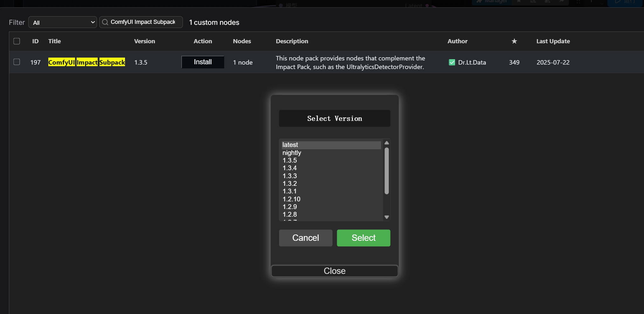Choose 'latest' in the version list
Viewport: 644px width, 314px height.
(331, 145)
